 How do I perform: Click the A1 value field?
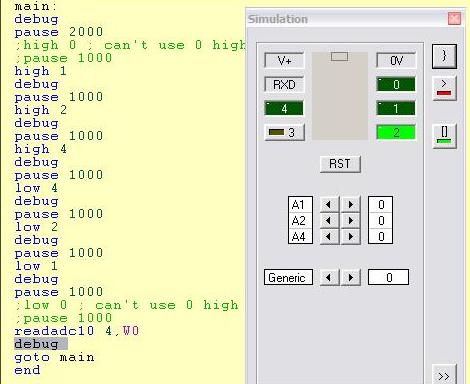pos(381,204)
